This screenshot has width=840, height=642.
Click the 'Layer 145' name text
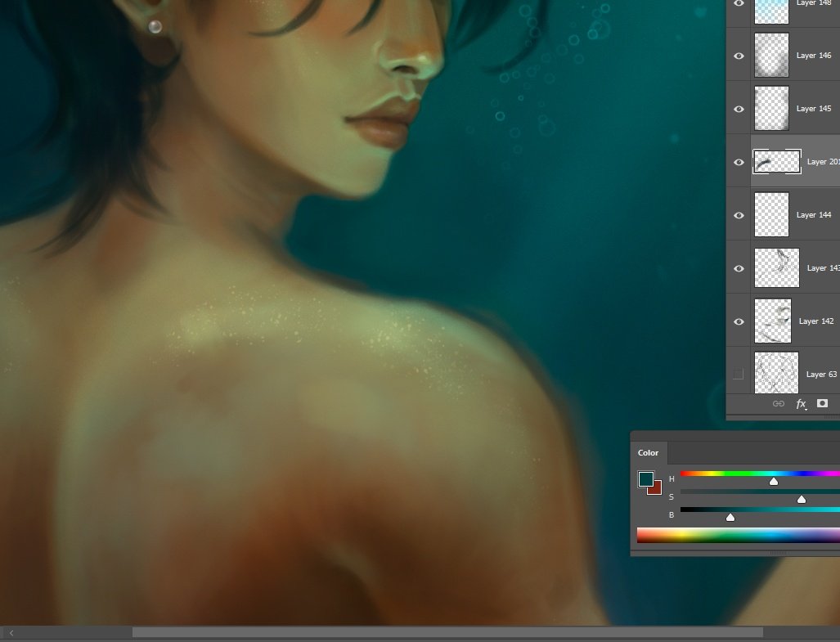click(814, 108)
